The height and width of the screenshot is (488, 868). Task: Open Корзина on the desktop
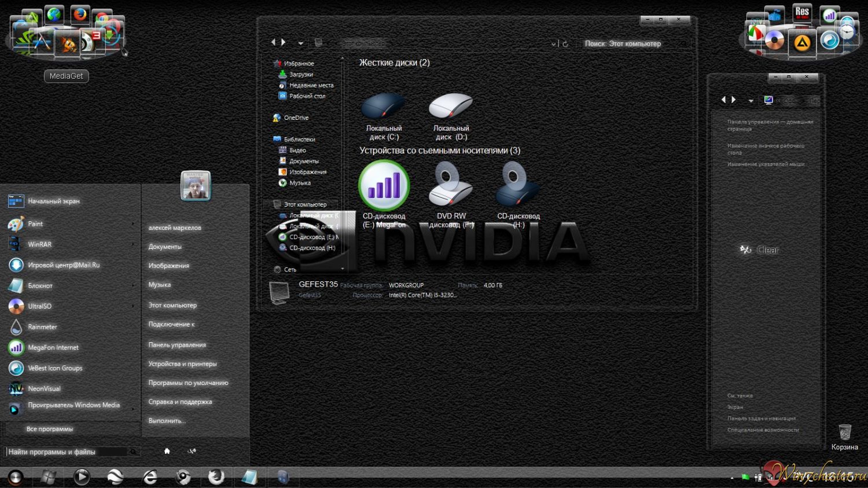[845, 438]
